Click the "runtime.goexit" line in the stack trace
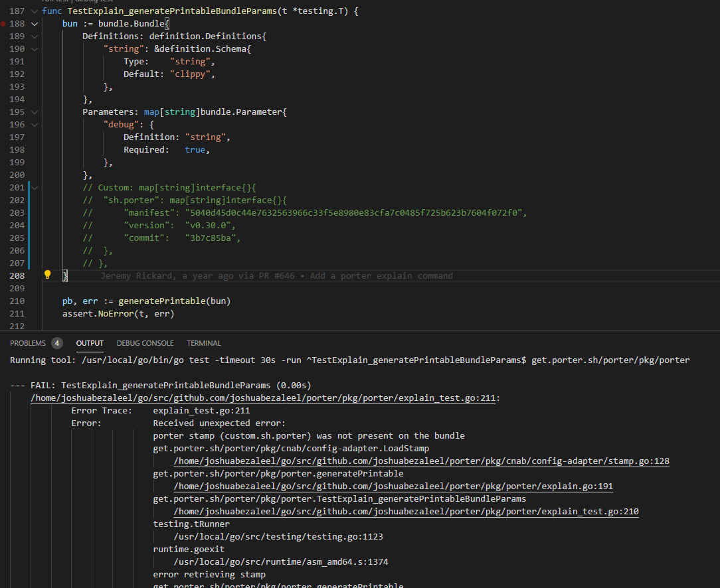Image resolution: width=720 pixels, height=588 pixels. point(189,549)
